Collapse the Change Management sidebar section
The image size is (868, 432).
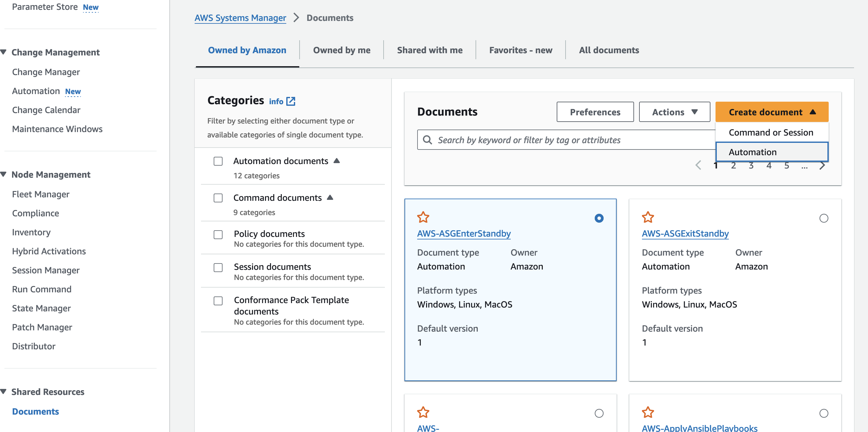4,52
